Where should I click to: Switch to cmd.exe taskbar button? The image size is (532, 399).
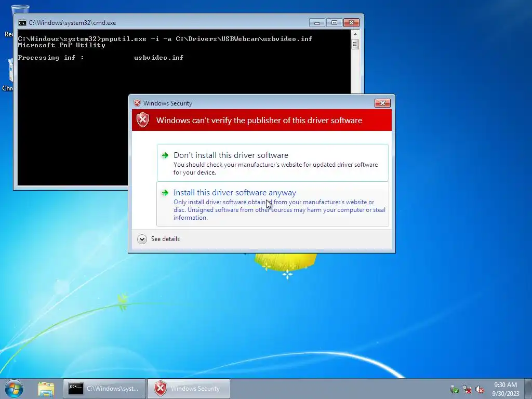pyautogui.click(x=104, y=389)
